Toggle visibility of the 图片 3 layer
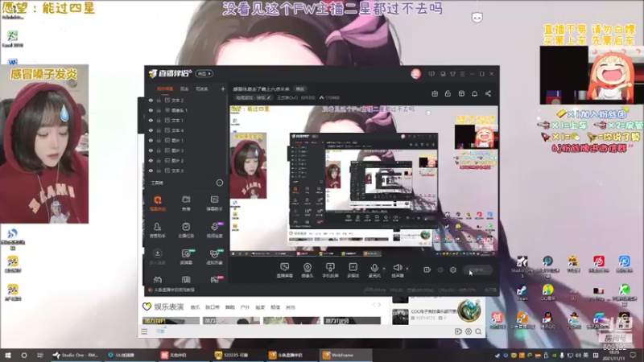This screenshot has width=644, height=362. click(x=151, y=150)
